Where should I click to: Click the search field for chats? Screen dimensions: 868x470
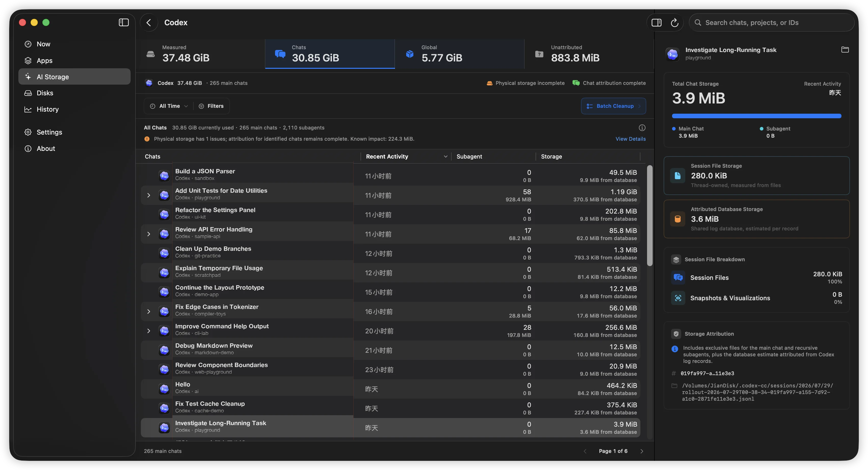coord(771,23)
